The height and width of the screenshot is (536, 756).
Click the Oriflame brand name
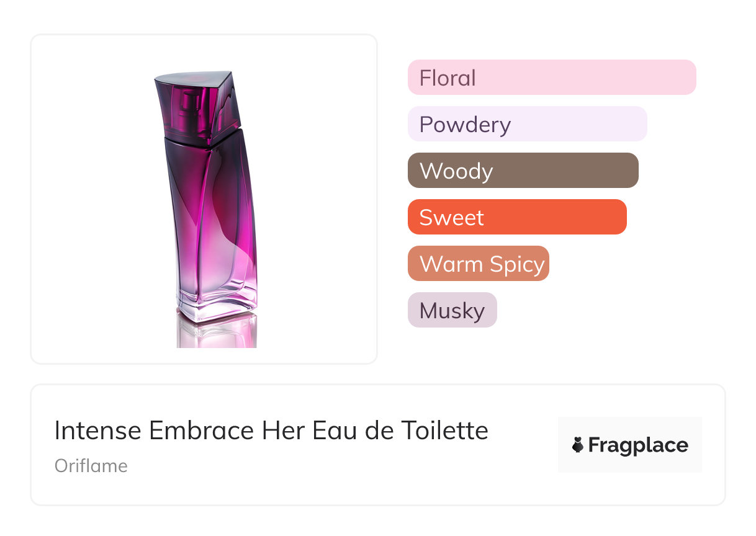point(91,466)
